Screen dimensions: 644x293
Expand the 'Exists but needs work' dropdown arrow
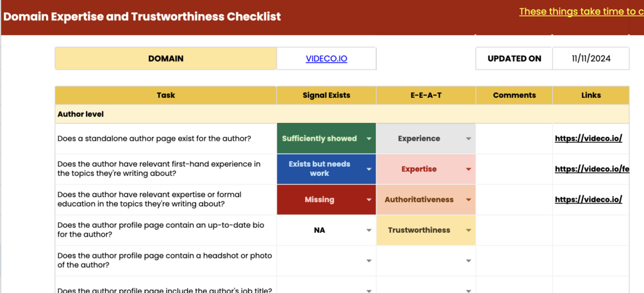(368, 170)
